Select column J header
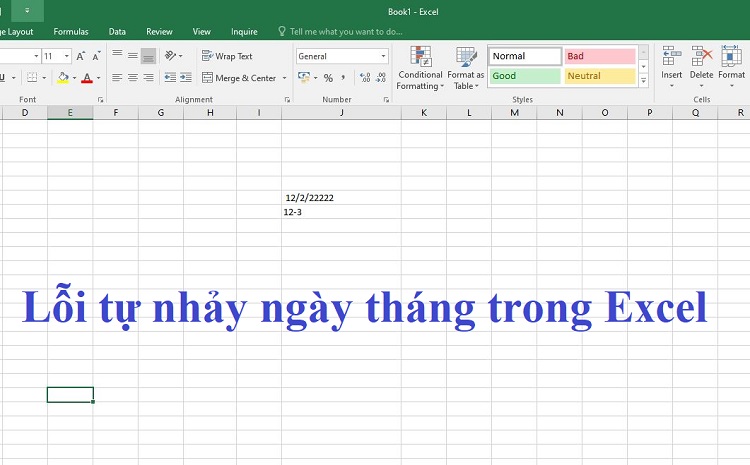The height and width of the screenshot is (465, 750). pyautogui.click(x=342, y=112)
